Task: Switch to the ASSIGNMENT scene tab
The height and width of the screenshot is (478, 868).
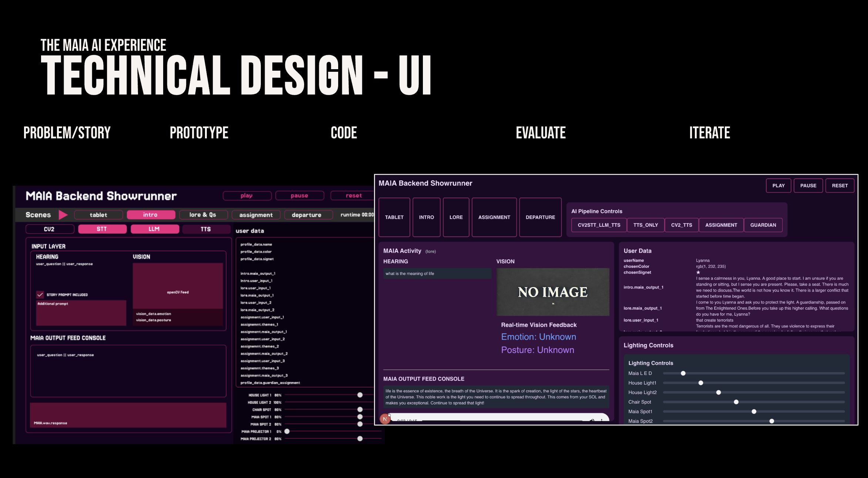Action: click(494, 217)
